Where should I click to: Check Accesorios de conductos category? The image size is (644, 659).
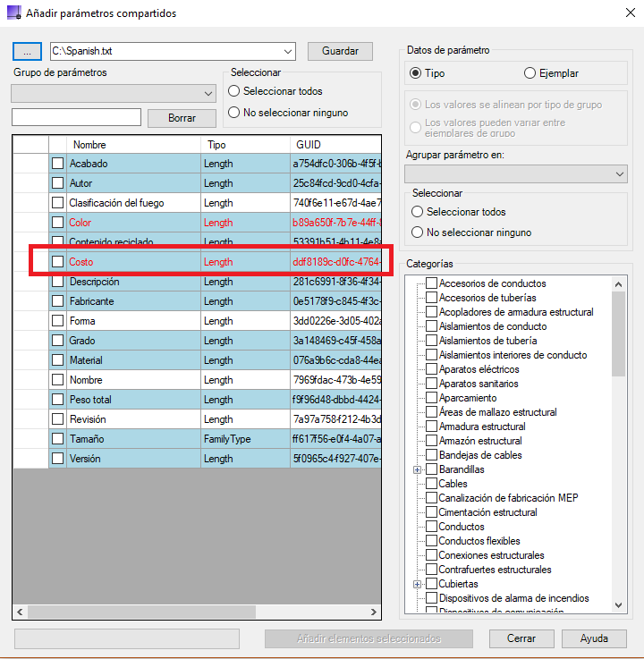point(431,283)
